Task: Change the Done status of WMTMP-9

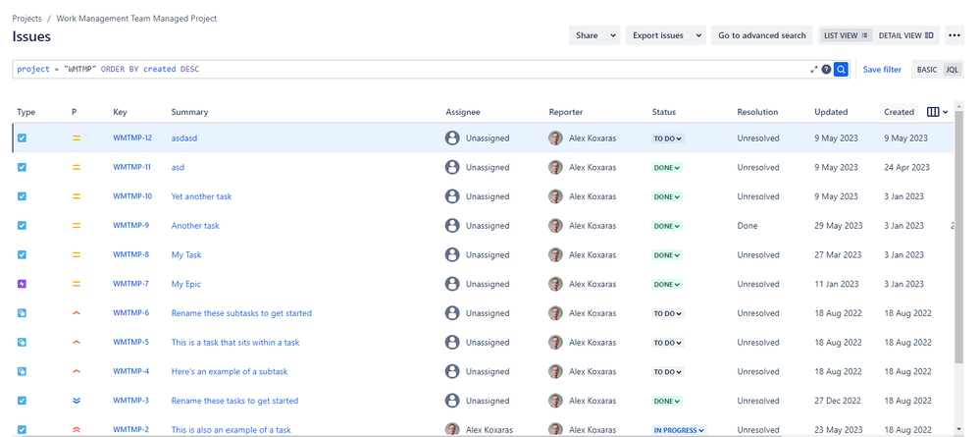Action: point(667,226)
